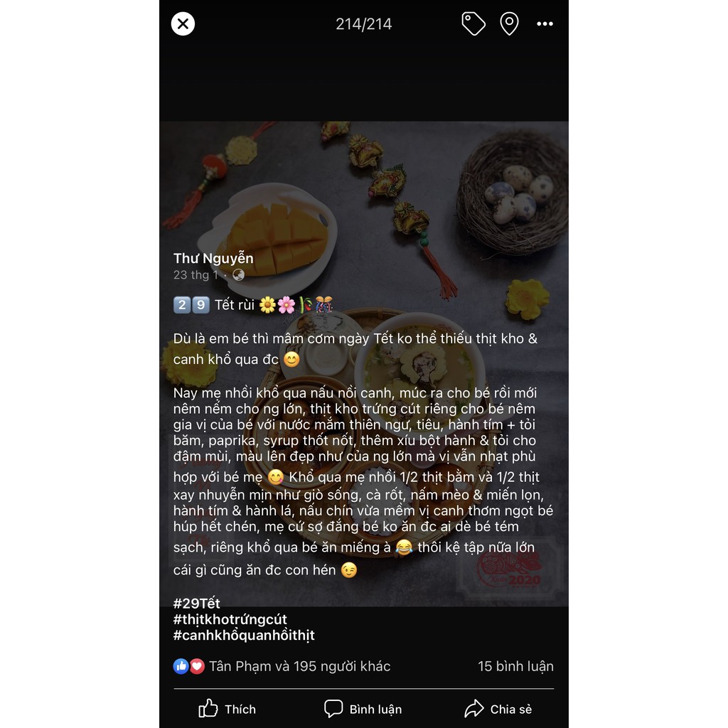Click the globe public privacy icon

click(x=239, y=275)
